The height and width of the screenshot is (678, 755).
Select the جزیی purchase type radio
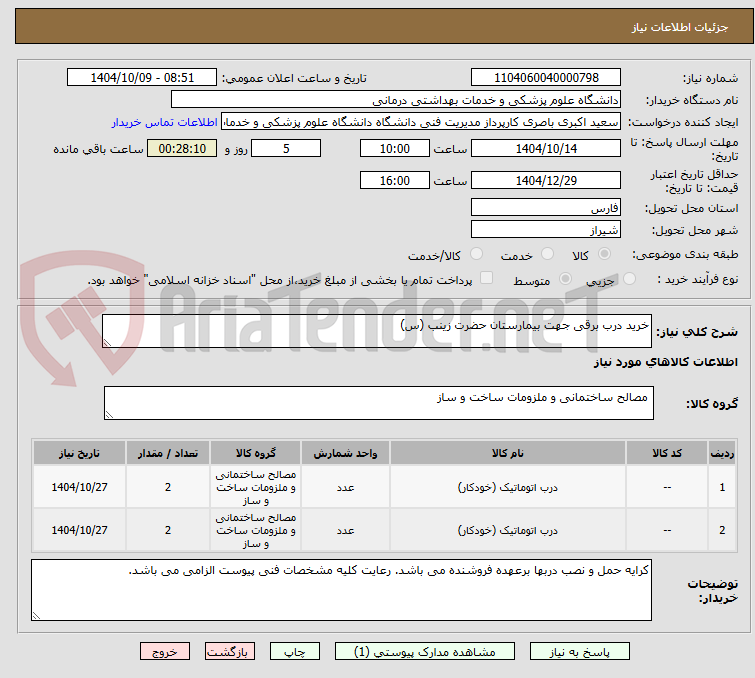[629, 278]
